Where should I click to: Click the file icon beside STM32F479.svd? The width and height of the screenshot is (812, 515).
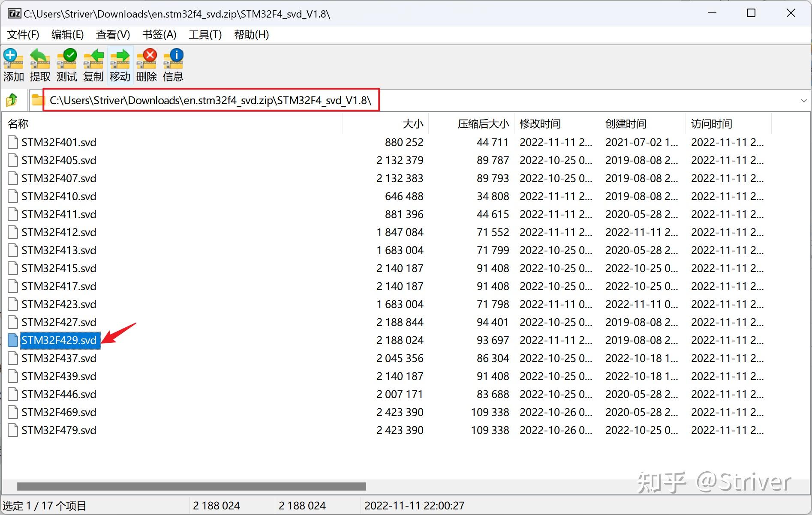13,430
